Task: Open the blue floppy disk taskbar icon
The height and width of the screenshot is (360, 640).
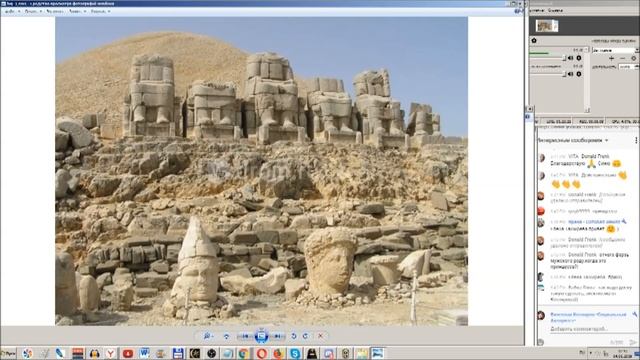Action: pyautogui.click(x=178, y=353)
